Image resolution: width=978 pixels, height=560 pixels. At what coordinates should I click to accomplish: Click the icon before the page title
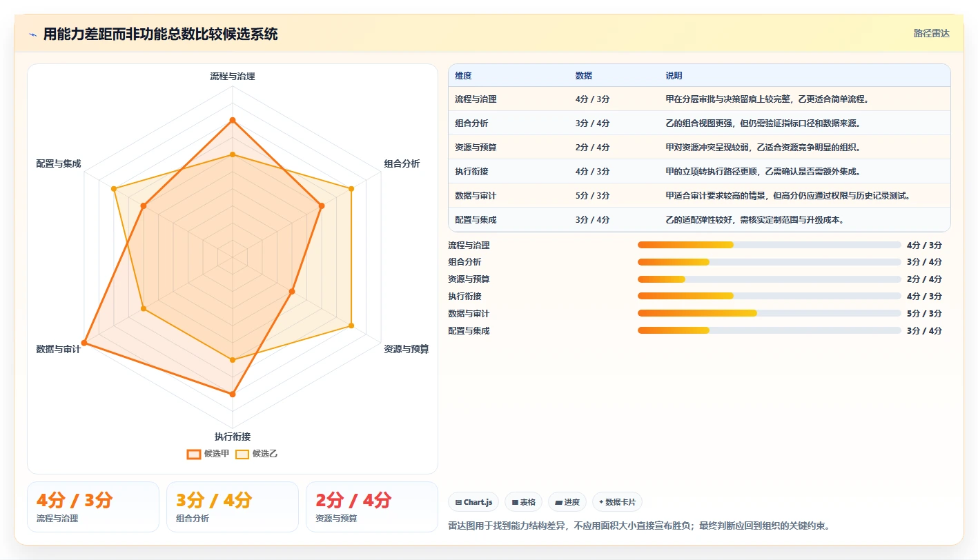(32, 34)
